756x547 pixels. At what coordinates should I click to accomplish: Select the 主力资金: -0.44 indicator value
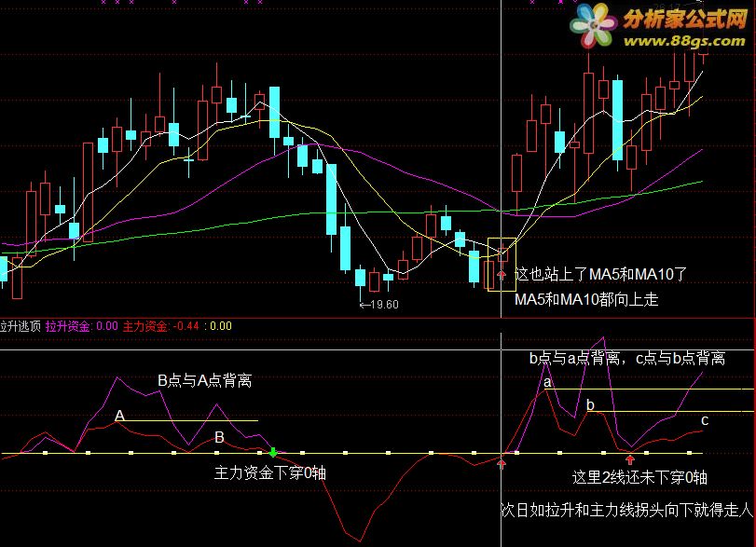point(160,326)
